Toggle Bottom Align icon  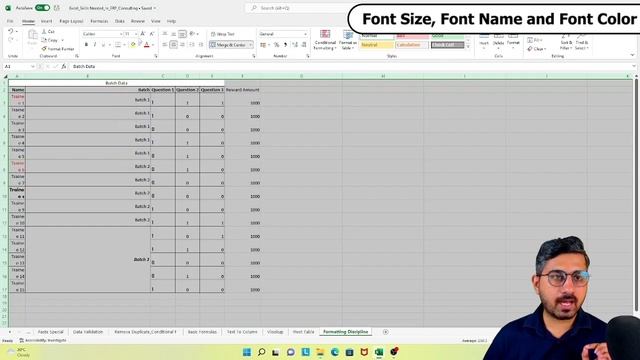(x=182, y=34)
